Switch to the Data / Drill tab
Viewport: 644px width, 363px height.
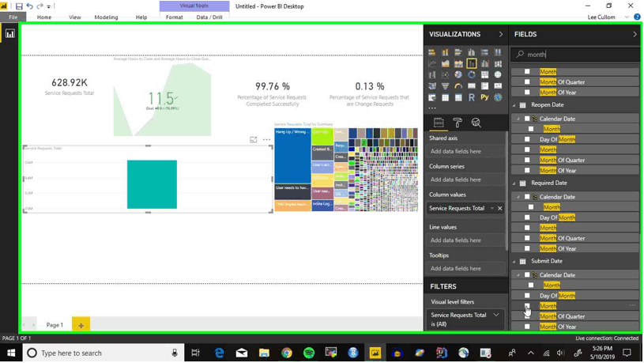coord(209,17)
